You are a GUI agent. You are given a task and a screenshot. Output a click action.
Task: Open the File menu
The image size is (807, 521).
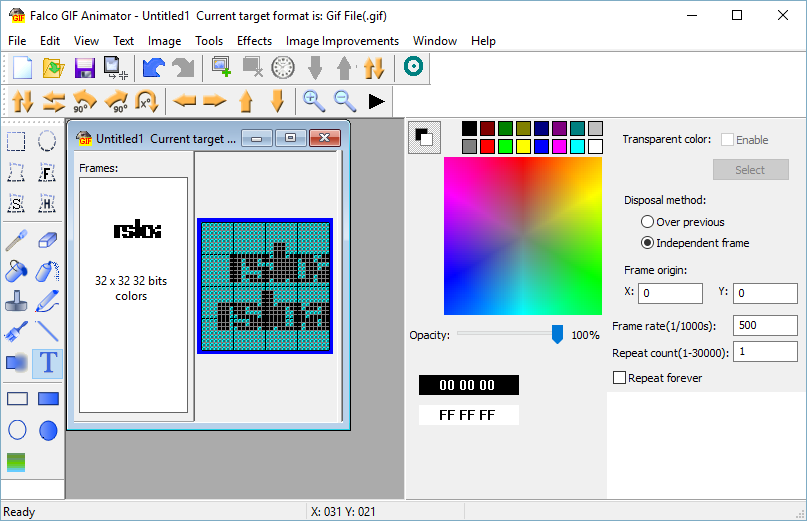click(x=17, y=41)
